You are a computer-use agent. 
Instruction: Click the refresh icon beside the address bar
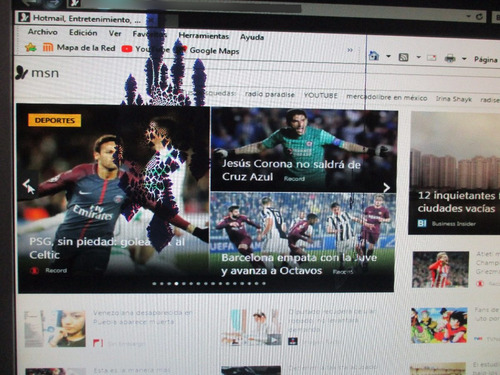pos(479,17)
